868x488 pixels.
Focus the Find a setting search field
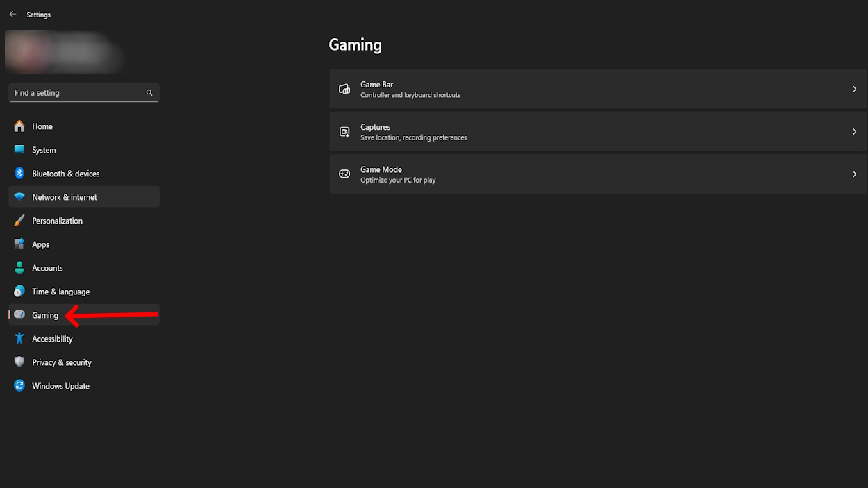(x=76, y=93)
